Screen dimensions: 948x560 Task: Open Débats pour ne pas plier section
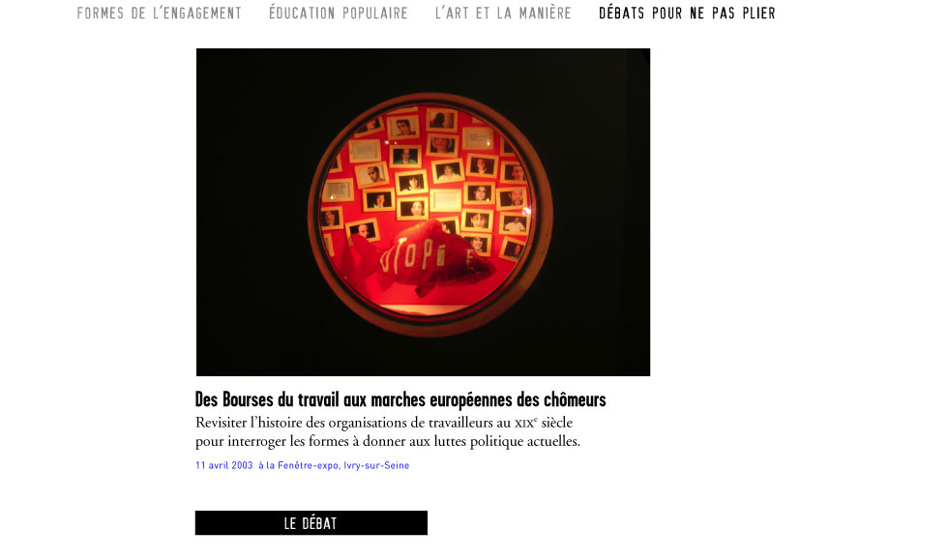687,13
